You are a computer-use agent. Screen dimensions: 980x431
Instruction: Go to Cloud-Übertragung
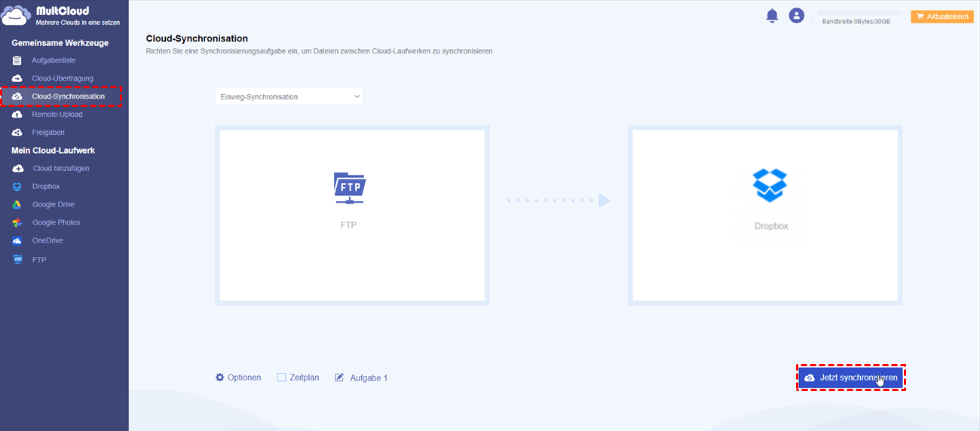click(x=64, y=78)
